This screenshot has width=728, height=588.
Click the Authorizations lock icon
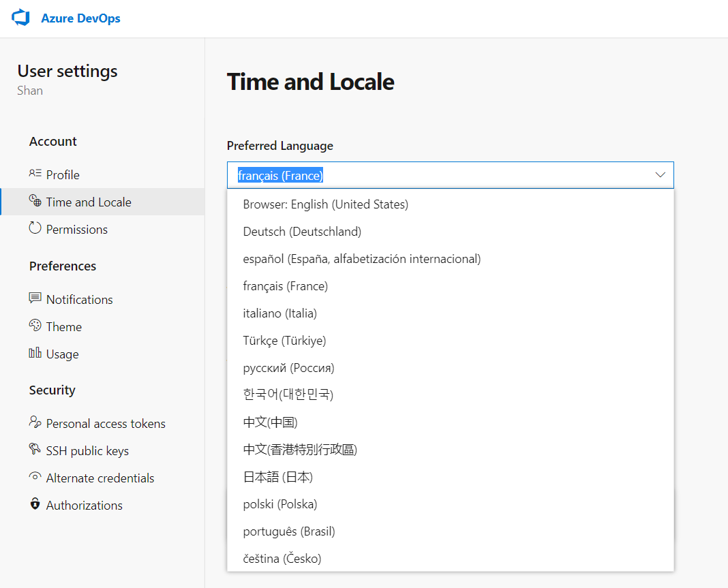(x=35, y=504)
